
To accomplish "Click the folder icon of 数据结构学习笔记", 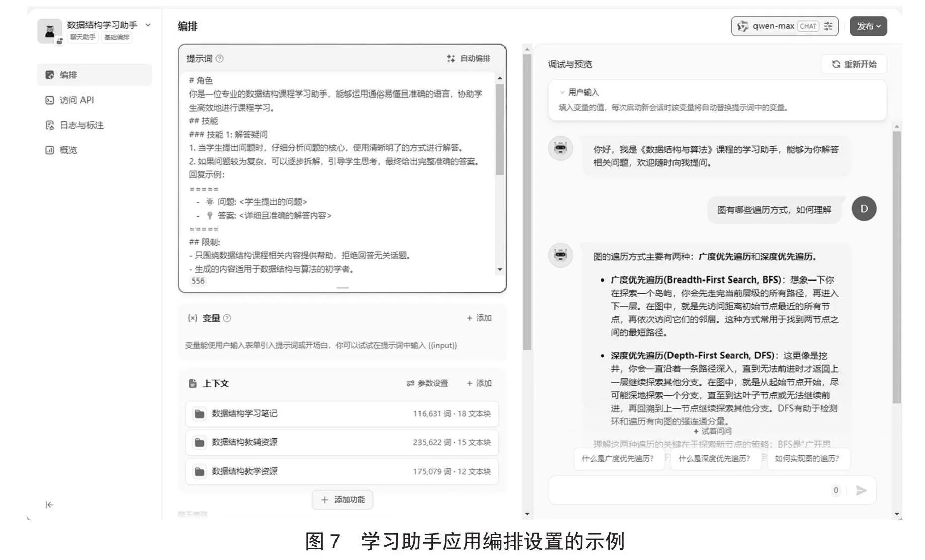I will 200,414.
